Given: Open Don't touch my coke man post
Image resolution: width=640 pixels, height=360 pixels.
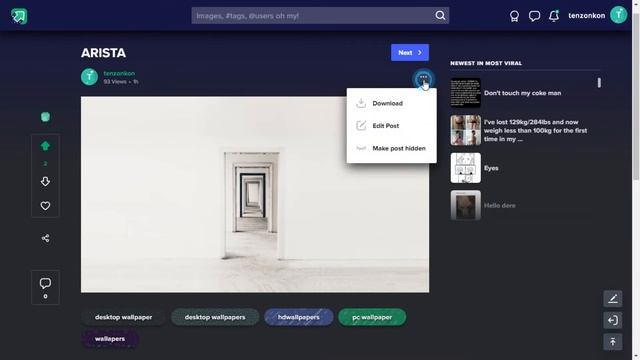Looking at the screenshot, I should (x=522, y=93).
